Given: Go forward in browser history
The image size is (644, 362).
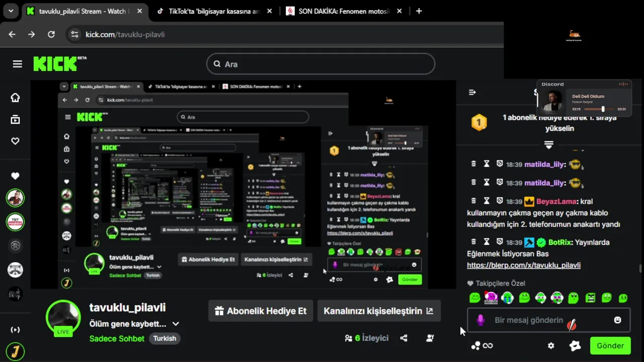Looking at the screenshot, I should [31, 34].
